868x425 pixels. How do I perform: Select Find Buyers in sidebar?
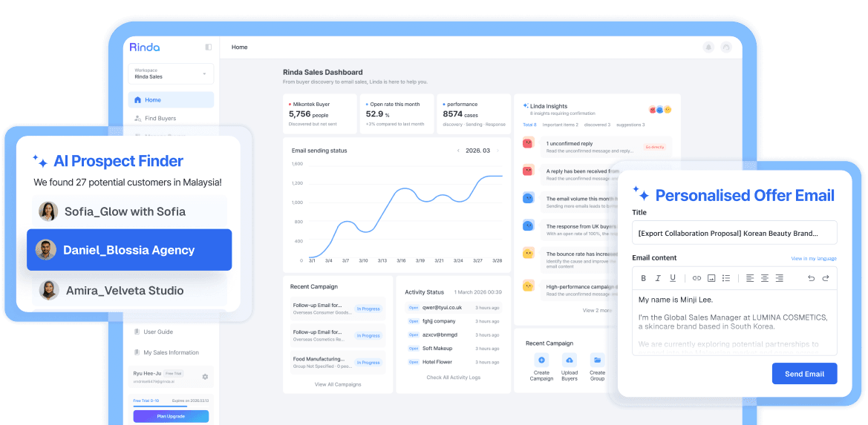(x=160, y=118)
